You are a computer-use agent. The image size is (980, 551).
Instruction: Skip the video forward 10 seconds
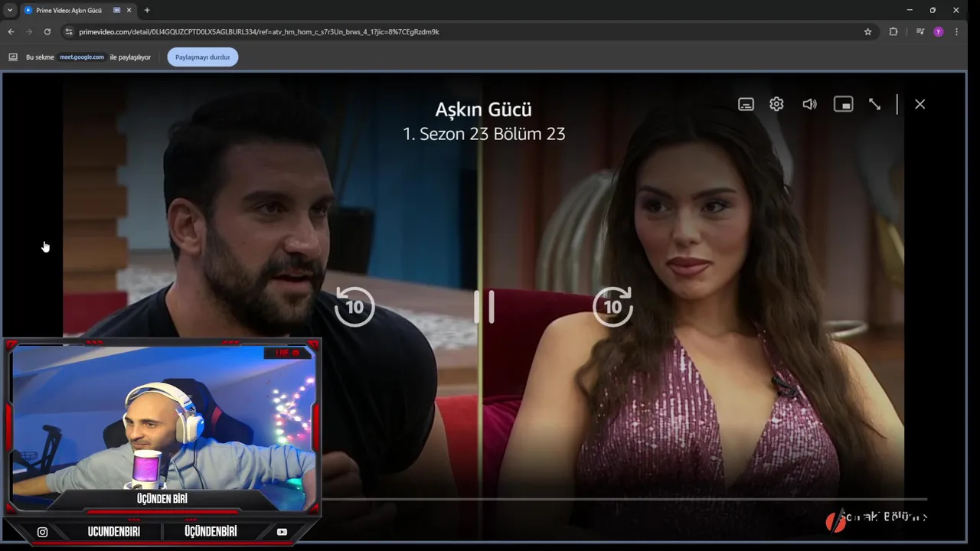(x=612, y=306)
